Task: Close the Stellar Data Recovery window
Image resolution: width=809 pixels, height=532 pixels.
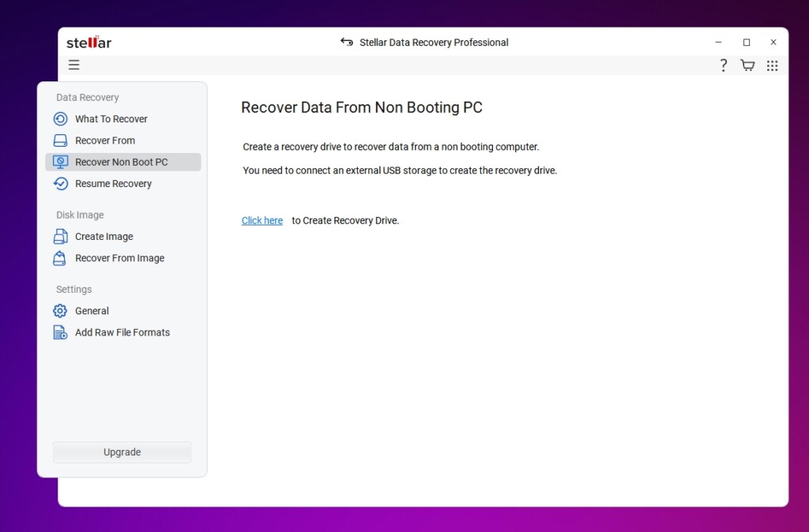Action: 773,43
